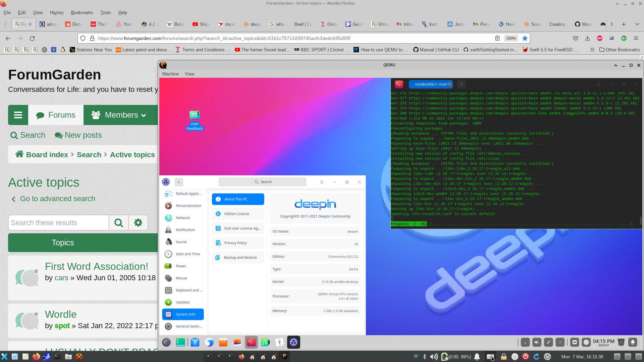Toggle the host panel wifi icon
Image resolution: width=644 pixels, height=362 pixels.
coord(416,357)
